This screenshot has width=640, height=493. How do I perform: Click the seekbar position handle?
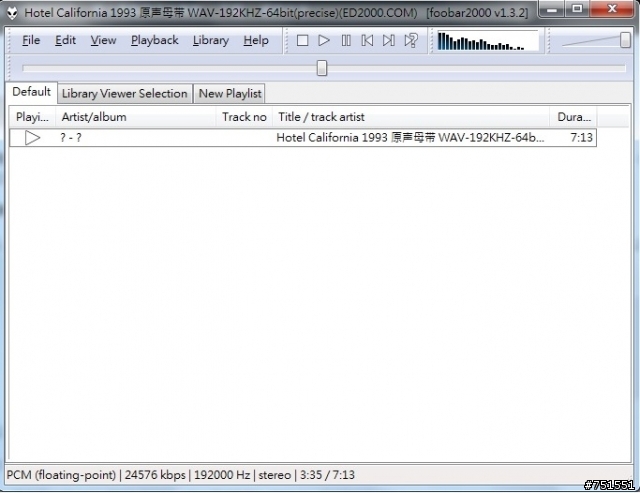point(322,68)
